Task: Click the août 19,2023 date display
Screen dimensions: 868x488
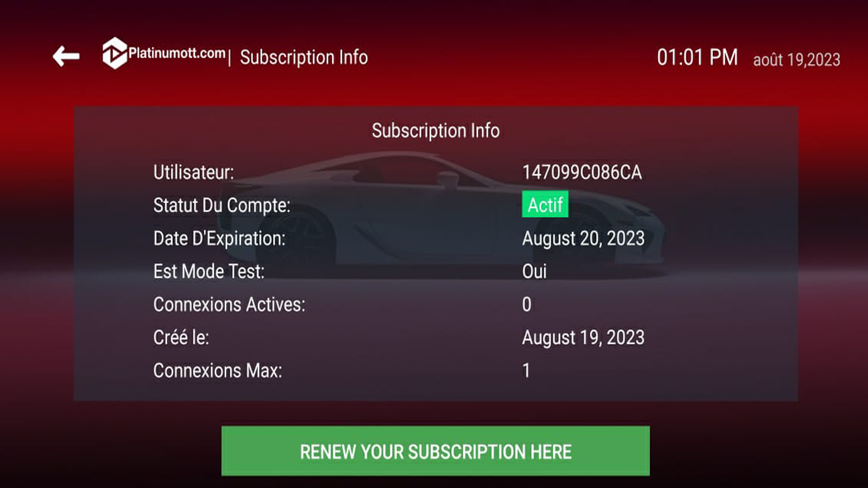Action: 797,60
